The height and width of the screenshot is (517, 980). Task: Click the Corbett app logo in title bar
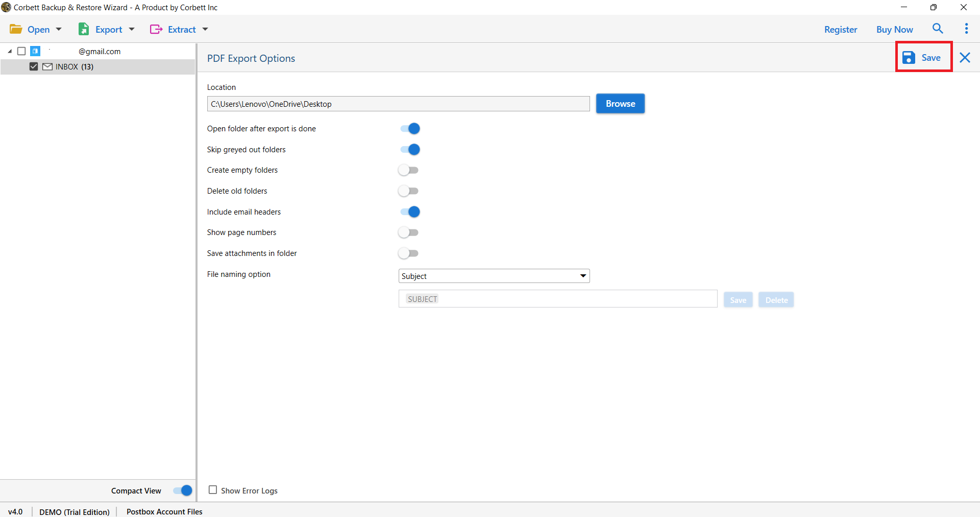(6, 7)
